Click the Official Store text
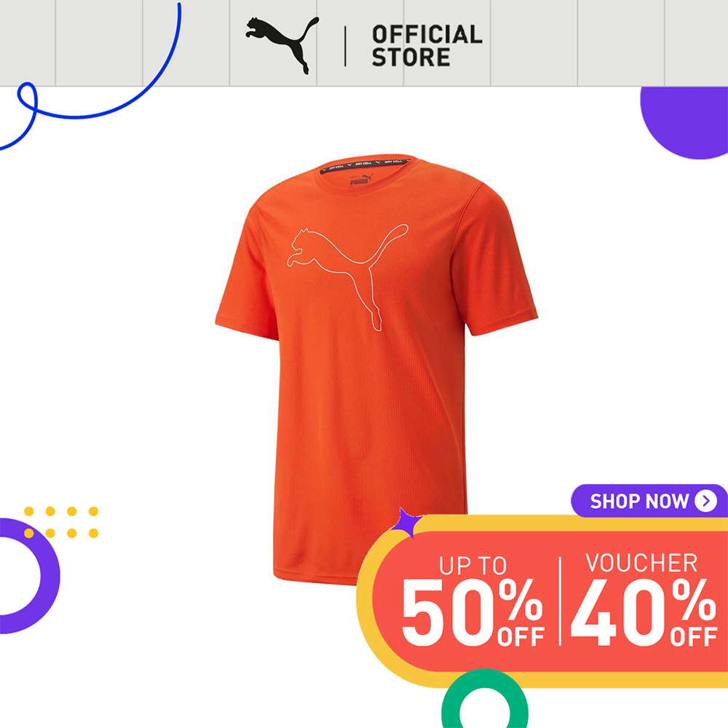 click(427, 45)
